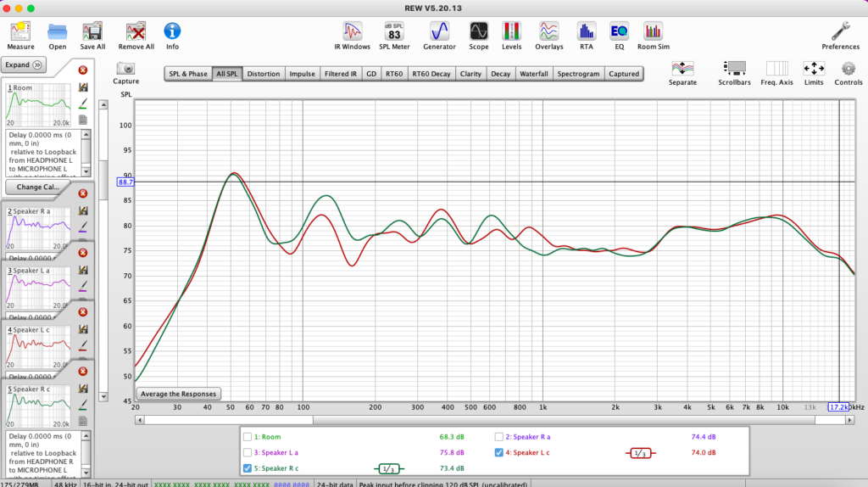
Task: Click the Change Cal... button
Action: click(x=37, y=188)
